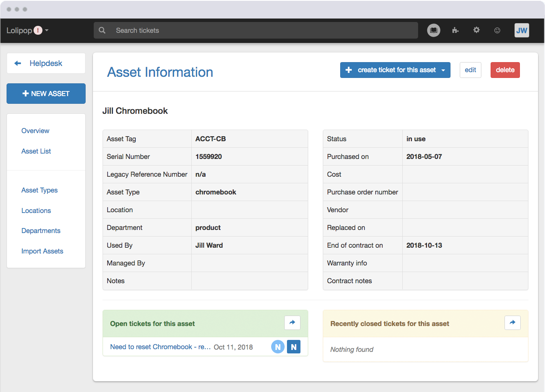Click Open tickets for this asset header
The width and height of the screenshot is (545, 392).
152,324
